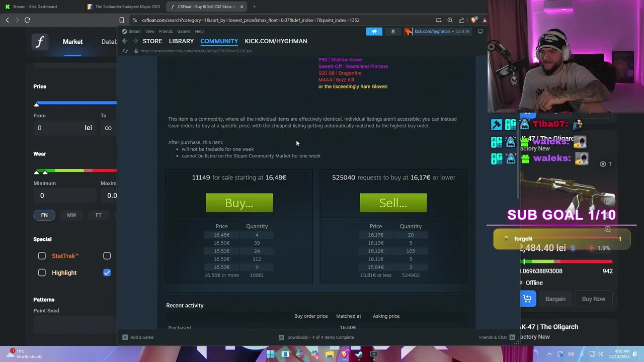Click the price slider handle
Image resolution: width=644 pixels, height=362 pixels.
tap(36, 104)
